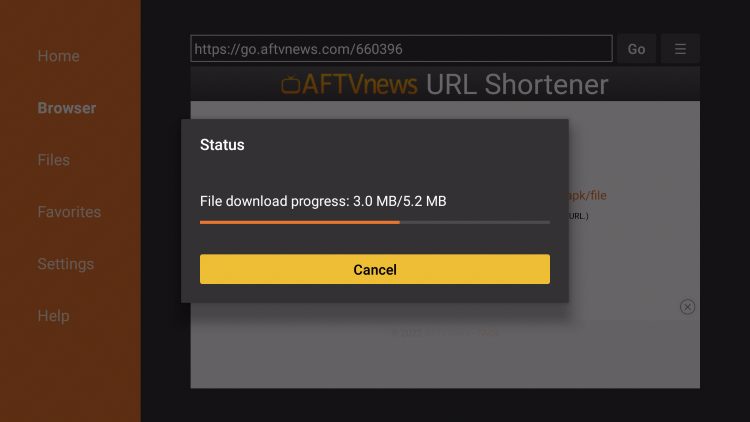Screen dimensions: 750x422
Task: Go to Favorites in sidebar
Action: (69, 212)
